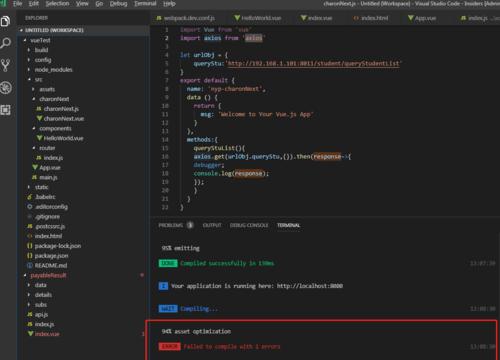Open .postcssrc.js in the file tree
The image size is (500, 360).
pos(50,226)
